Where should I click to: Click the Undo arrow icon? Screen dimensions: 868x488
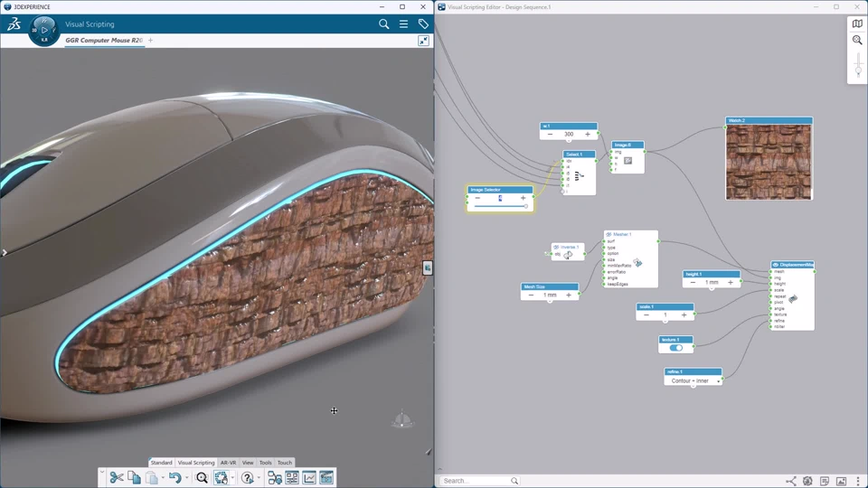[x=175, y=477]
